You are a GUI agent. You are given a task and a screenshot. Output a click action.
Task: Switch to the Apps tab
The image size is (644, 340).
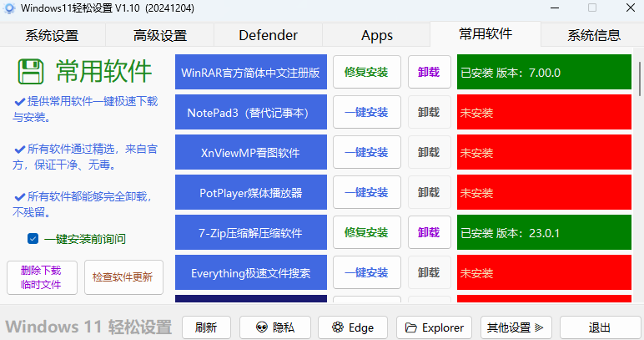(x=376, y=35)
